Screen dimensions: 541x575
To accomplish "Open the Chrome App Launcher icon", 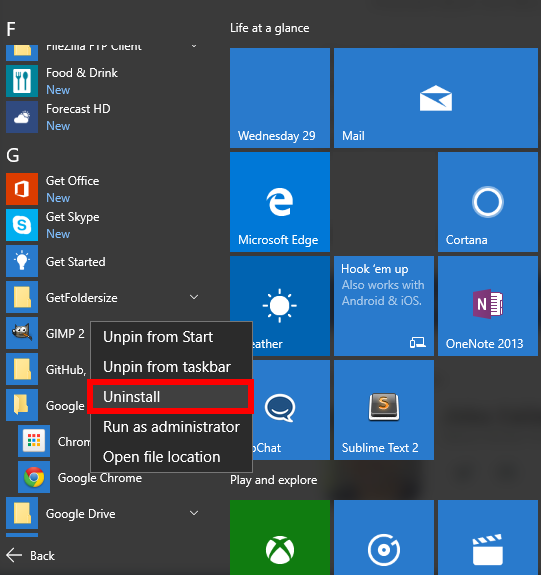I will 34,441.
